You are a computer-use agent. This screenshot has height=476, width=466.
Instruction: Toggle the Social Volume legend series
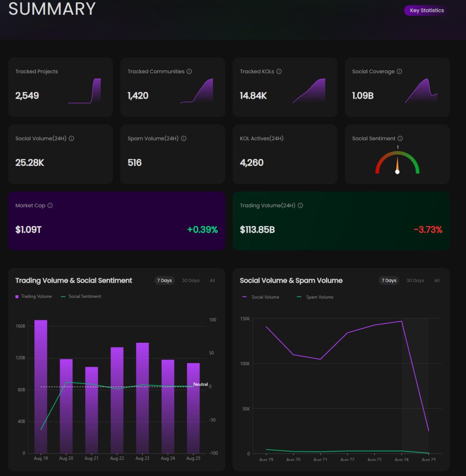tap(261, 297)
